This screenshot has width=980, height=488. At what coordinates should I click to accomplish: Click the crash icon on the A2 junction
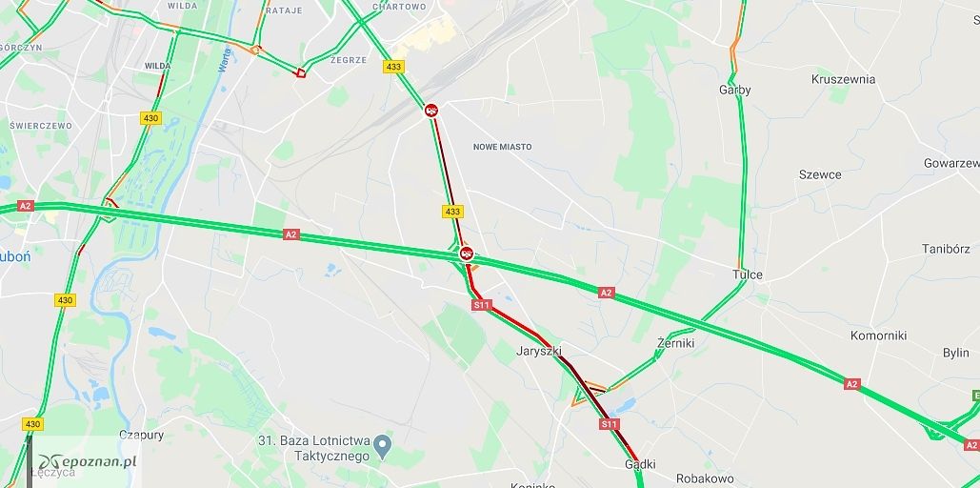point(466,254)
